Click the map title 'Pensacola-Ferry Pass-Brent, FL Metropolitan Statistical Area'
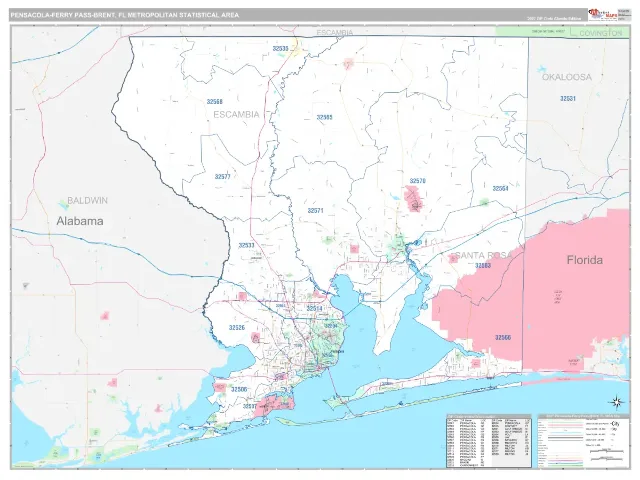 click(x=124, y=15)
